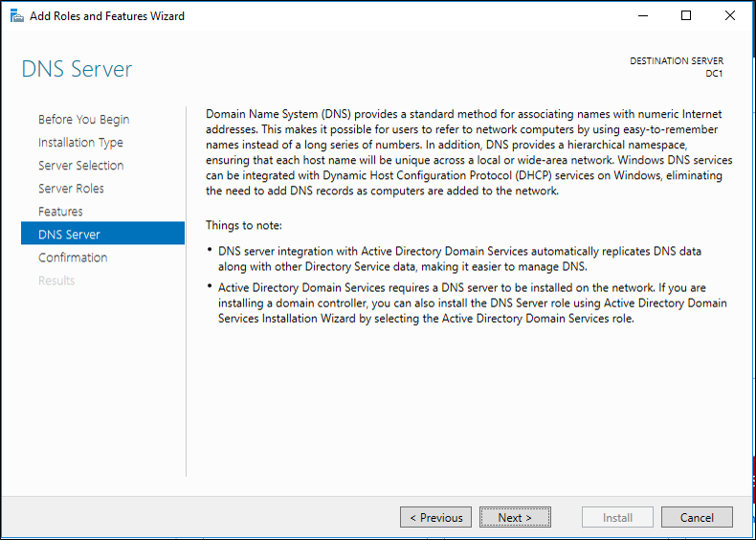The height and width of the screenshot is (540, 756).
Task: Close the wizard with the X button
Action: (729, 15)
